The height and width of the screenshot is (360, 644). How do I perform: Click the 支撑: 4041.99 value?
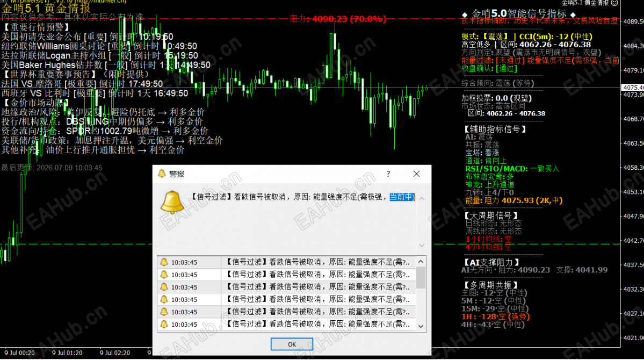click(x=582, y=270)
